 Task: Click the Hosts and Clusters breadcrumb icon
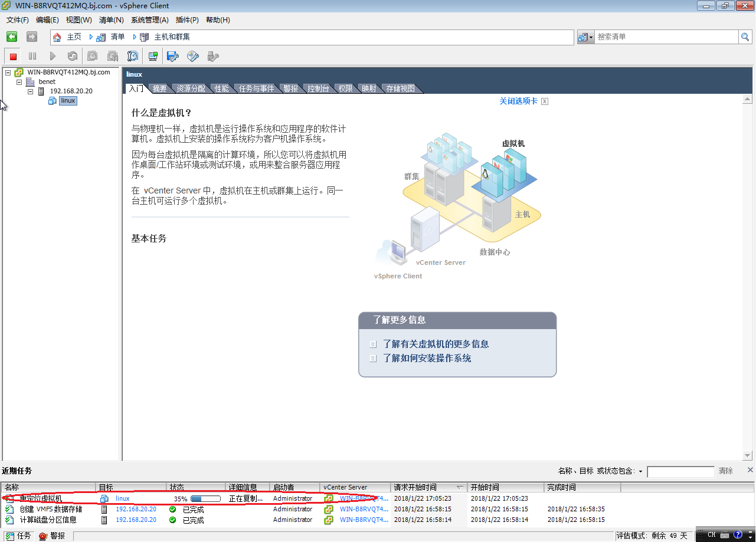[145, 37]
